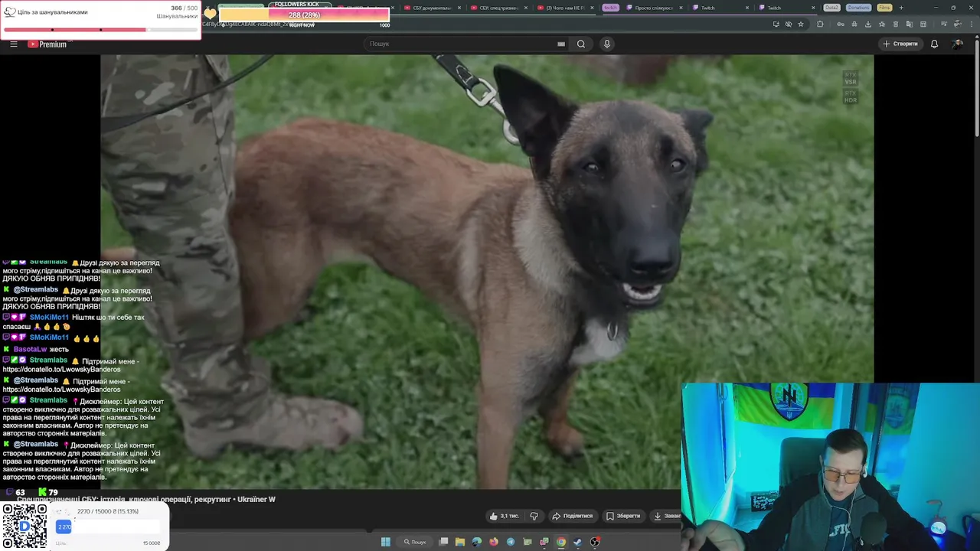This screenshot has height=551, width=980.
Task: Open the 'Dota2' tab group
Action: pyautogui.click(x=831, y=8)
